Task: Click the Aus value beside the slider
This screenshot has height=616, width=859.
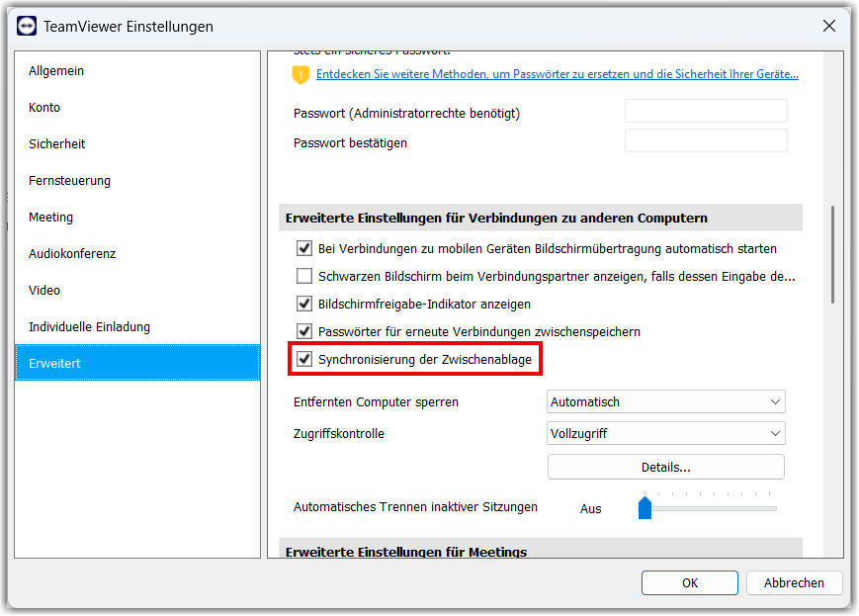Action: point(590,508)
